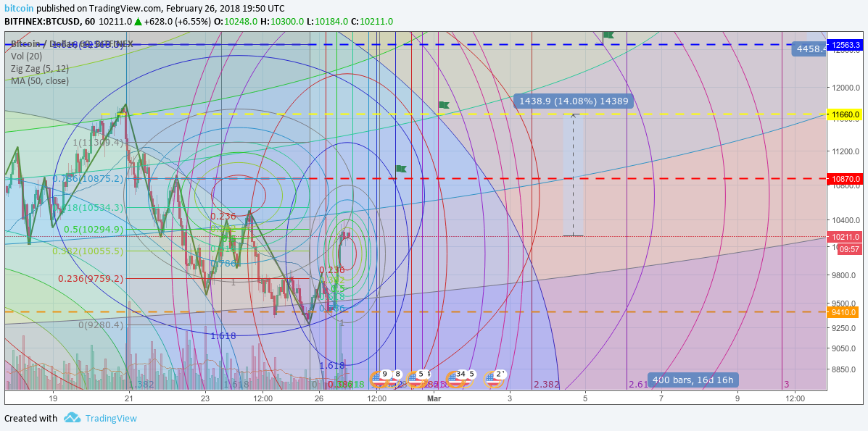Click the current price label 10211.0

point(843,237)
